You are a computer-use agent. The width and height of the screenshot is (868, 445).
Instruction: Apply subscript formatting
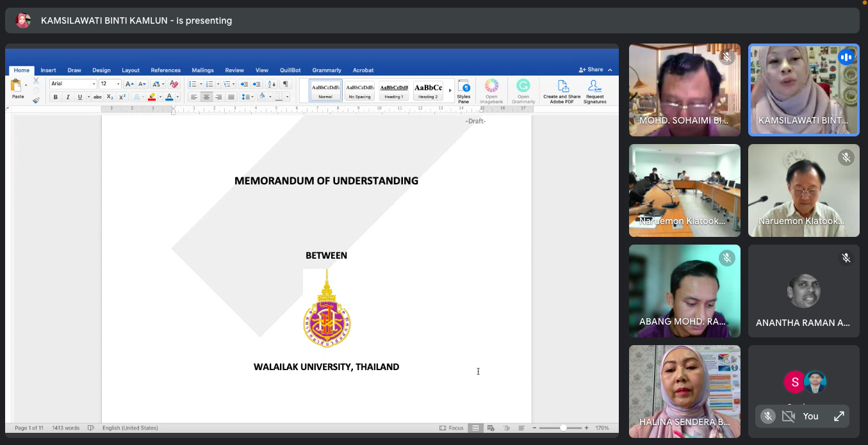(x=110, y=97)
